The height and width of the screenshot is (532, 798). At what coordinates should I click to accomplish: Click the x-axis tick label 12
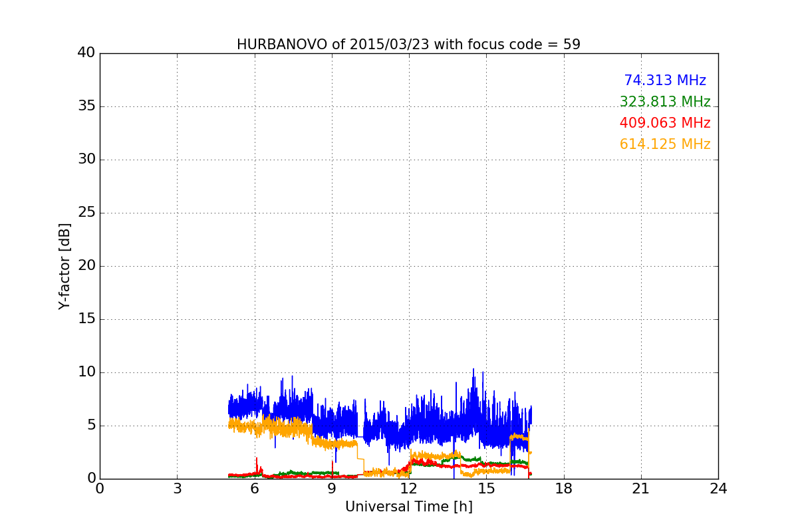409,488
